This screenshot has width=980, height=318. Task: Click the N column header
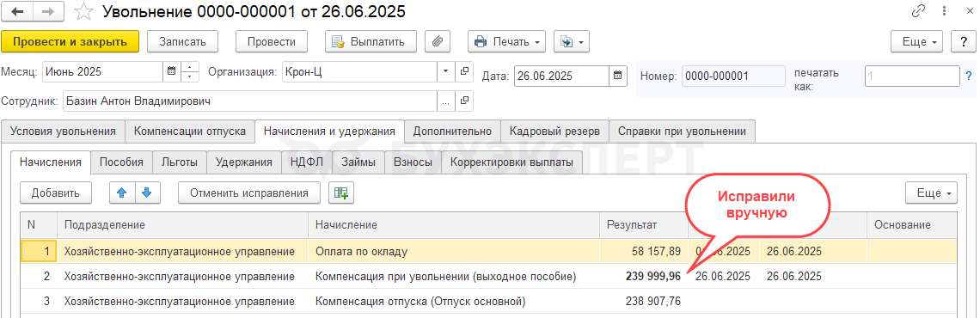(40, 225)
